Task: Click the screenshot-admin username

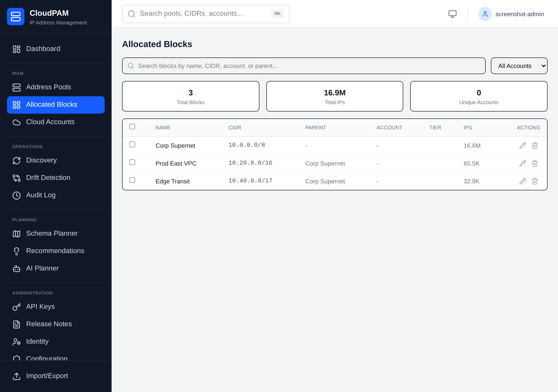Action: 520,14
